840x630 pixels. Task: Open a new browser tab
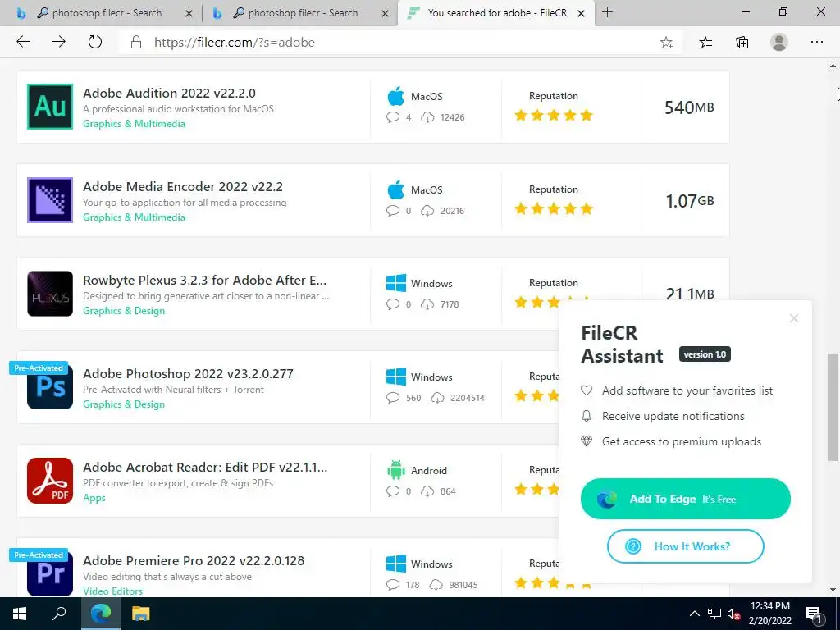pos(607,12)
